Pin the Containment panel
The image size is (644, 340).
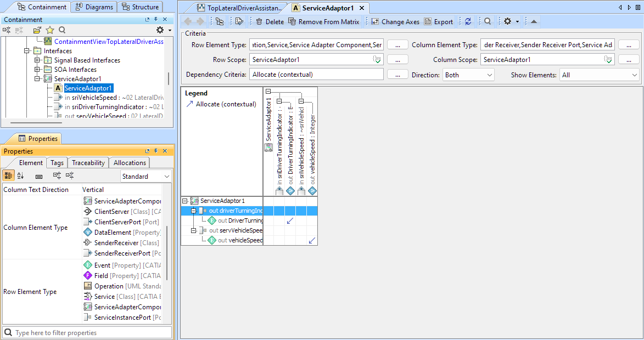(156, 20)
